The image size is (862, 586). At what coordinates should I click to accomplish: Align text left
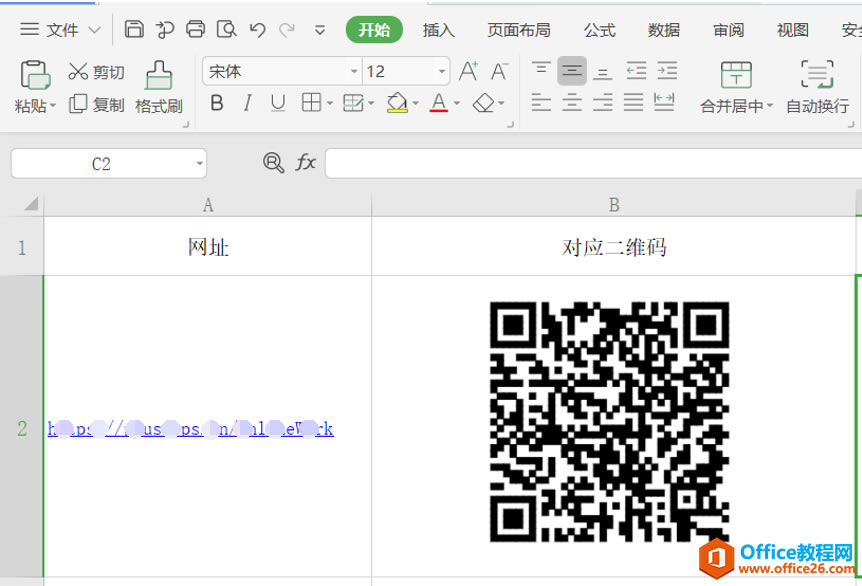pos(541,103)
